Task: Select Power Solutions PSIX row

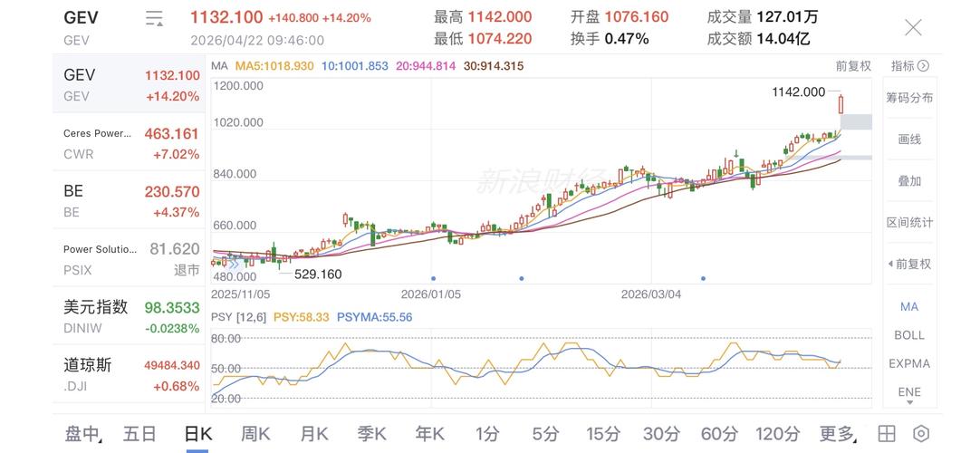Action: (129, 259)
